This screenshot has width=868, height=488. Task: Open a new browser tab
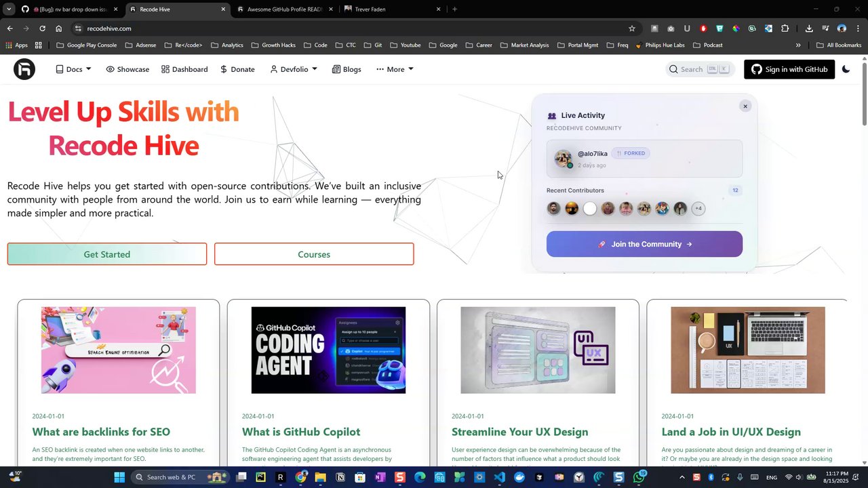tap(454, 9)
